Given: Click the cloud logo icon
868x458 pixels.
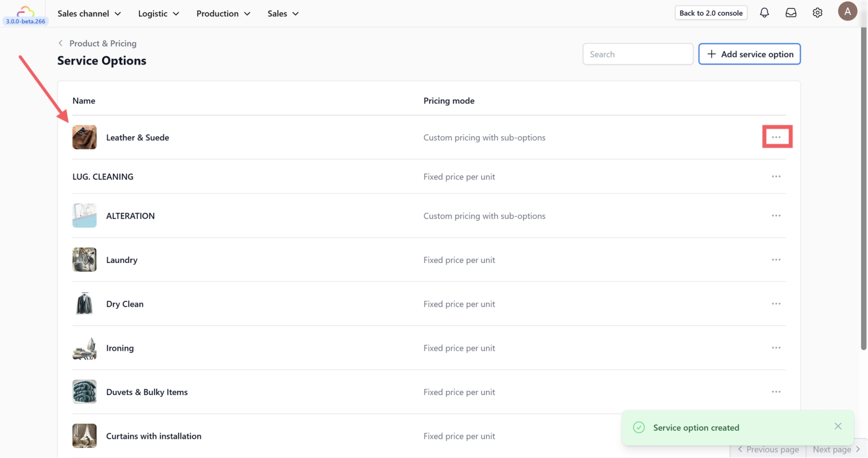Looking at the screenshot, I should pyautogui.click(x=25, y=11).
